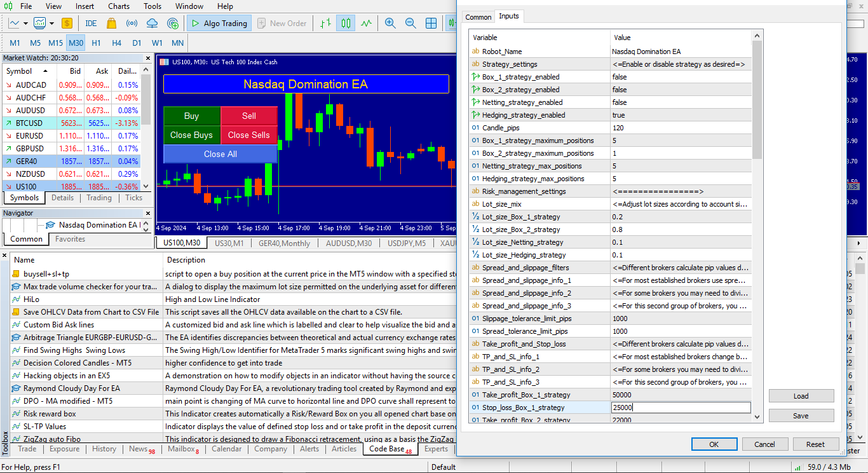The image size is (868, 473).
Task: Select the M30 timeframe
Action: (76, 43)
